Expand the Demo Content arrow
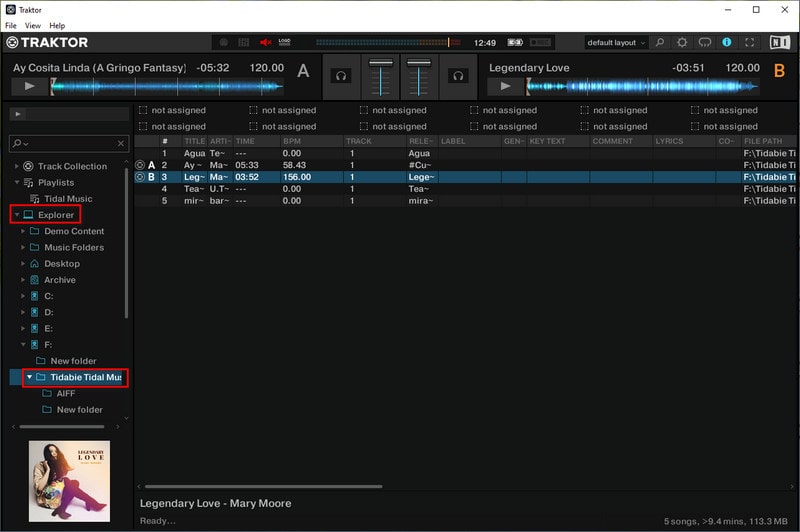Viewport: 800px width, 532px height. [22, 231]
